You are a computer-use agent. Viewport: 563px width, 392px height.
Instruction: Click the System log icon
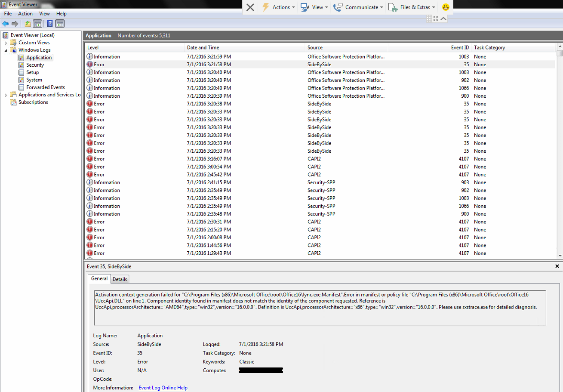tap(22, 80)
